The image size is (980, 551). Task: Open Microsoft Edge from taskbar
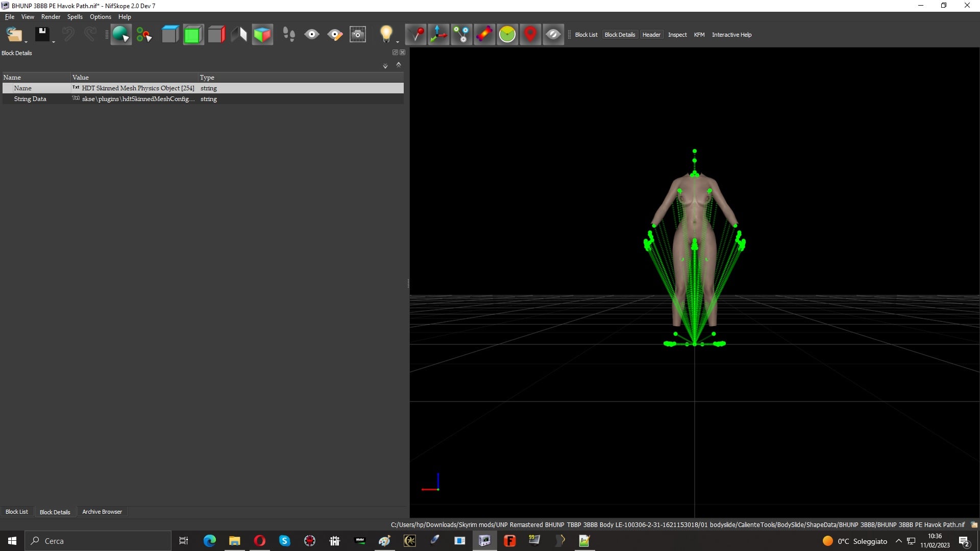[x=209, y=541]
